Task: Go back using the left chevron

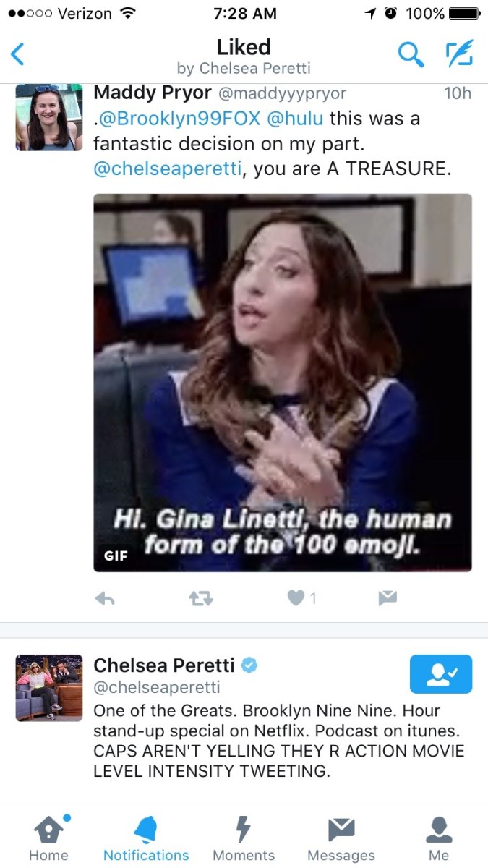Action: (x=18, y=54)
